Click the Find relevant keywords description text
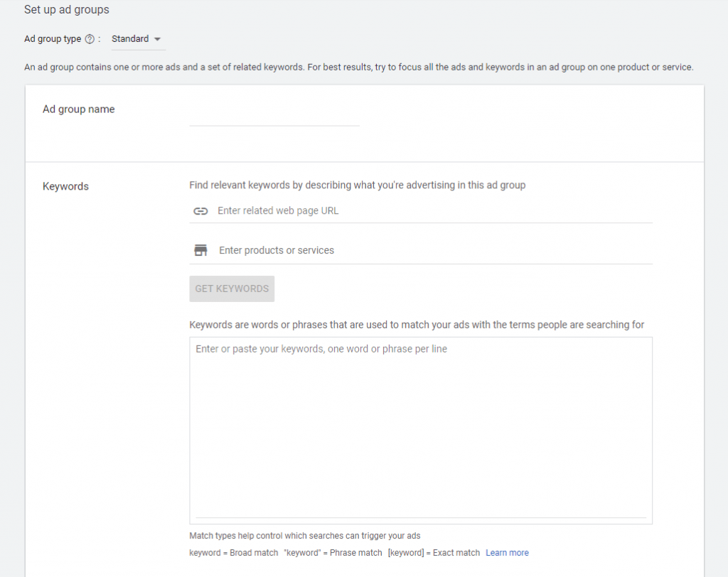 pos(357,185)
